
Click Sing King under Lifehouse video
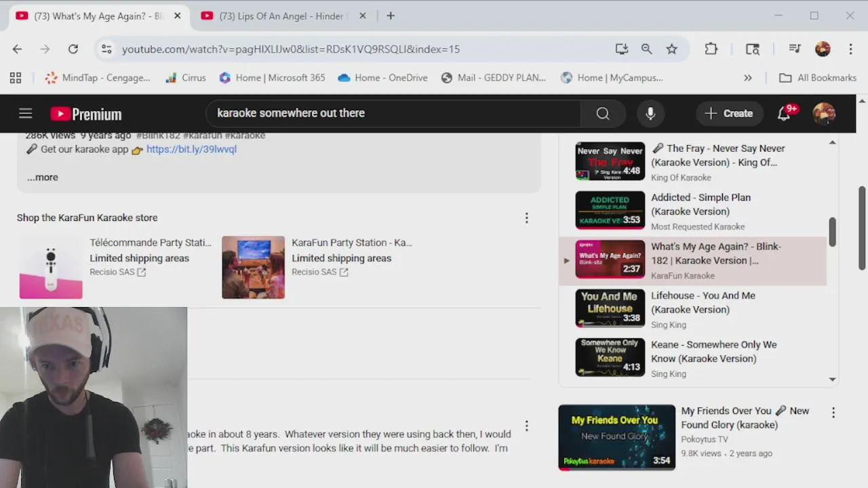pyautogui.click(x=669, y=325)
